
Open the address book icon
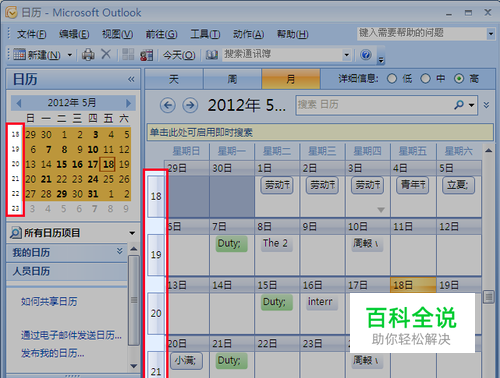point(211,55)
